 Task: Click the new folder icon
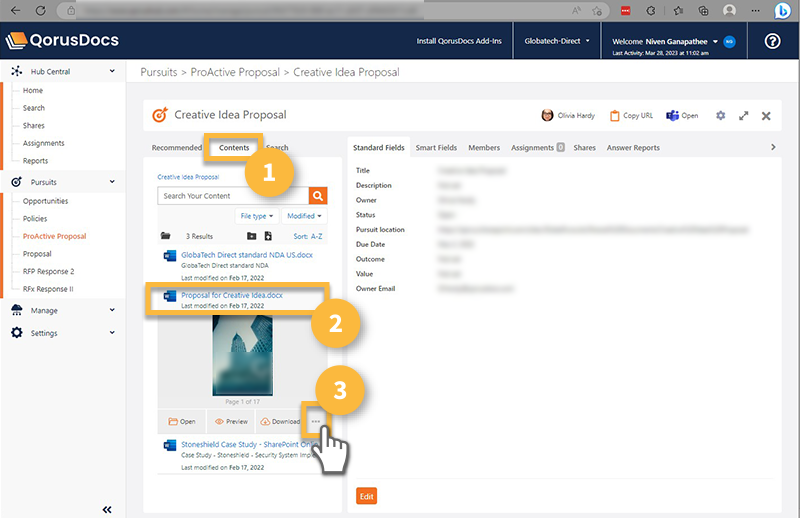tap(252, 236)
